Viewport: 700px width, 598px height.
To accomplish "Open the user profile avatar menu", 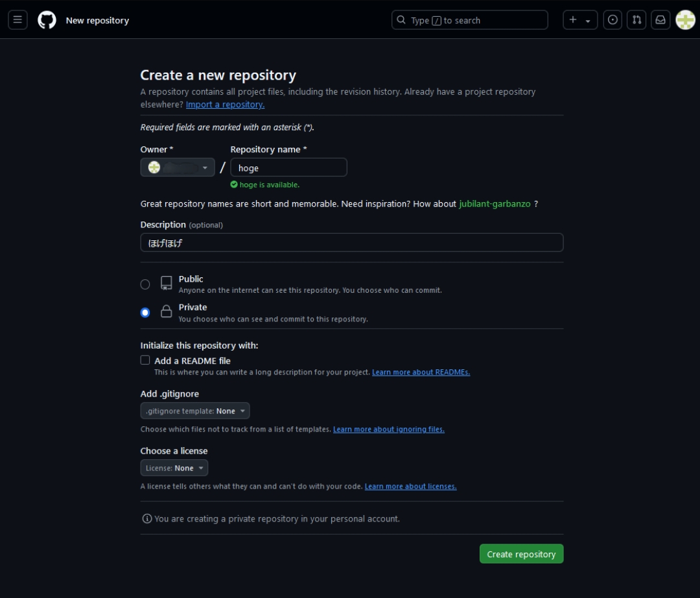I will point(685,20).
